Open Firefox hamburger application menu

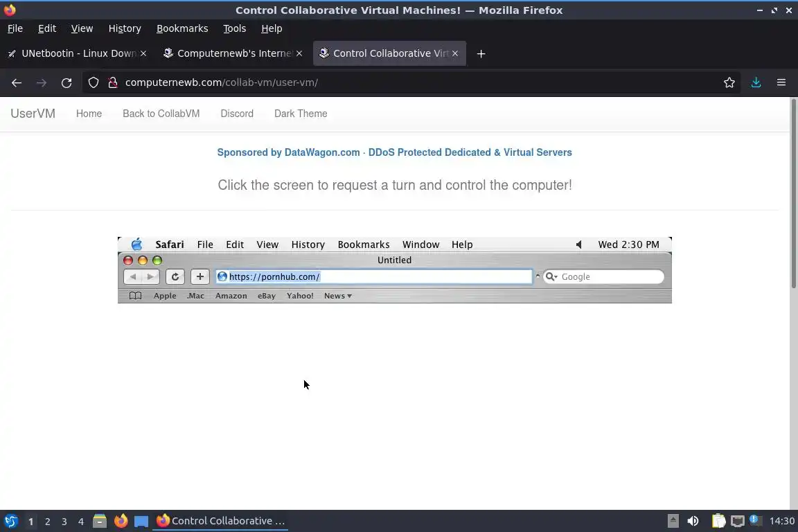pos(781,82)
